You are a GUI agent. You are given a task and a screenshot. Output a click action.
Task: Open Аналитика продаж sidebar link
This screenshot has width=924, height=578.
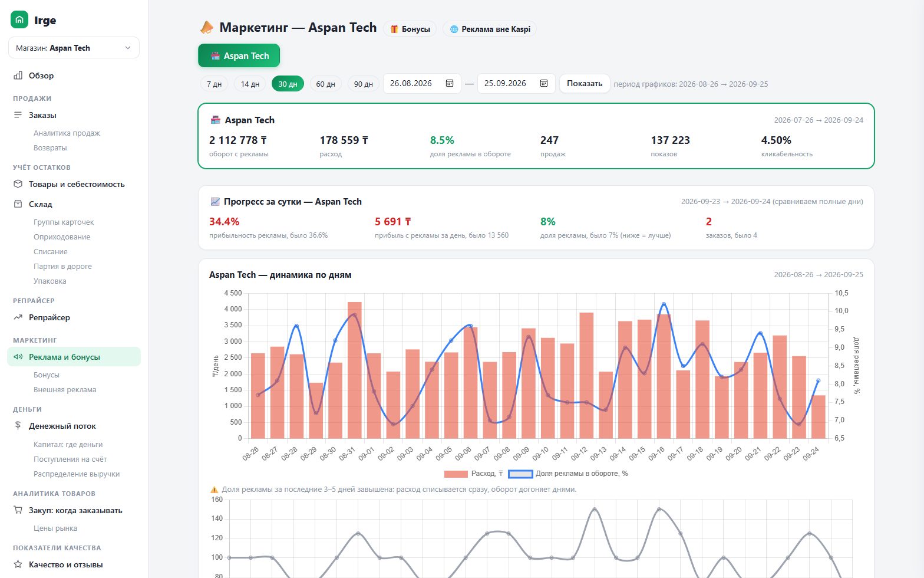click(67, 133)
